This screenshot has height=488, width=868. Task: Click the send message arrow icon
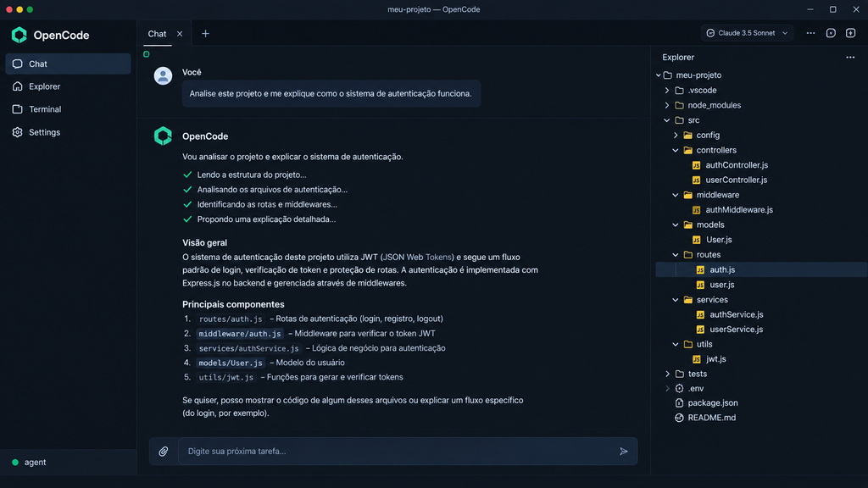[624, 452]
